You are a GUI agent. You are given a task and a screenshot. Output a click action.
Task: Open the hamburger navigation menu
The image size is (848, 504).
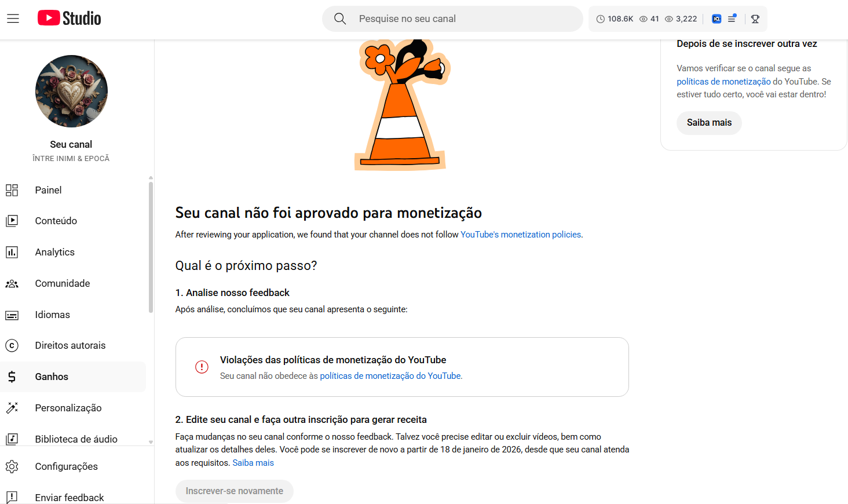point(13,19)
